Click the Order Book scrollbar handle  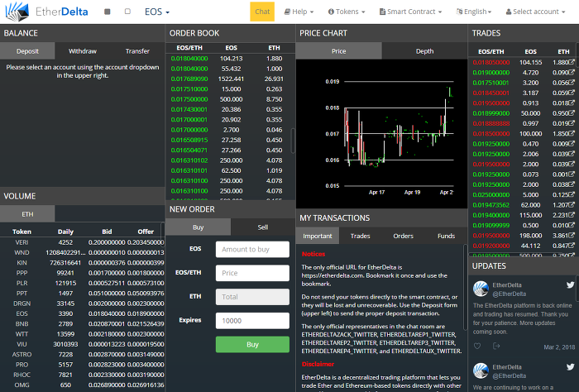[x=293, y=141]
